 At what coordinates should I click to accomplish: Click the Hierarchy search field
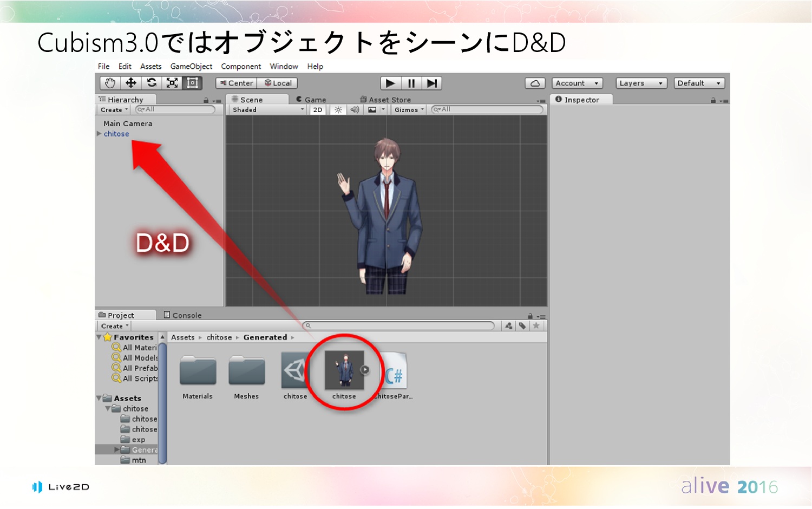click(175, 109)
